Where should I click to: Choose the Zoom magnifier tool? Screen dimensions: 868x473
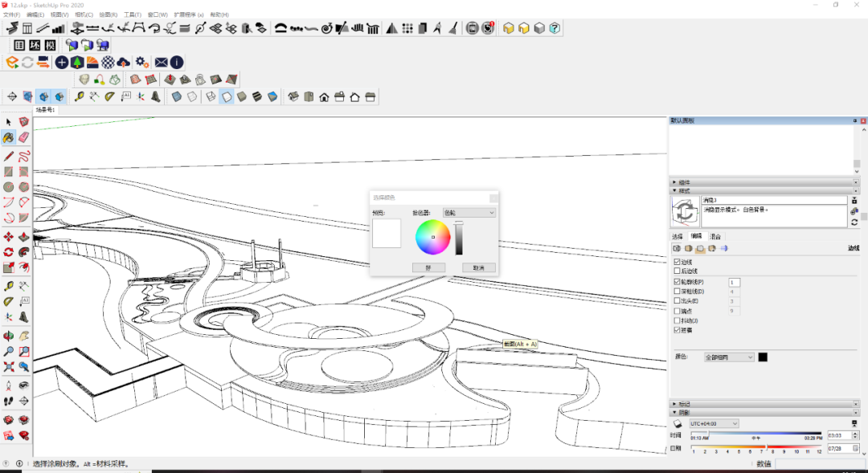[x=9, y=351]
